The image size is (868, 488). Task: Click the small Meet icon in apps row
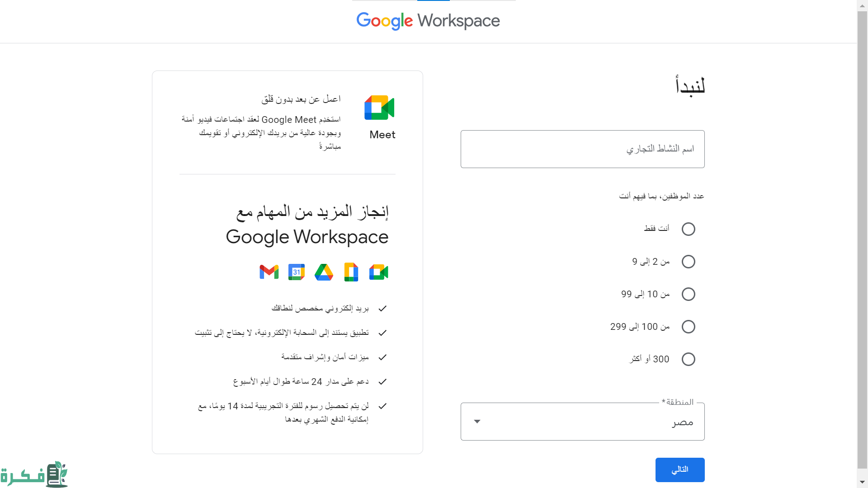coord(378,272)
